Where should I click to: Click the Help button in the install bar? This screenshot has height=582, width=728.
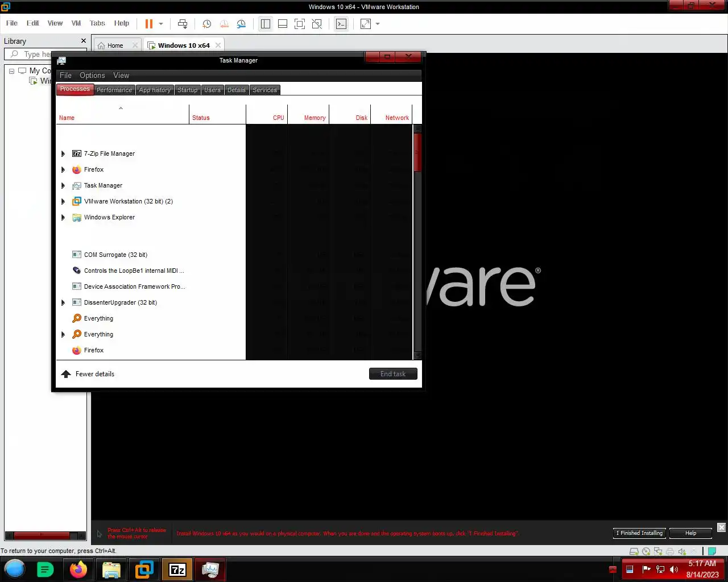coord(690,533)
